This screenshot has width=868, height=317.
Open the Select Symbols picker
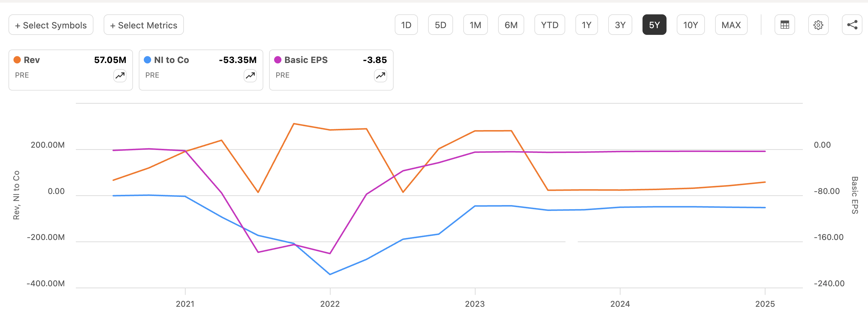[x=51, y=25]
